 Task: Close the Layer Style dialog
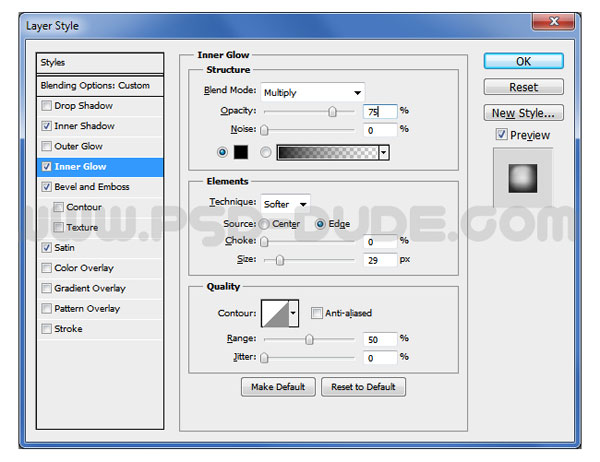pos(553,21)
